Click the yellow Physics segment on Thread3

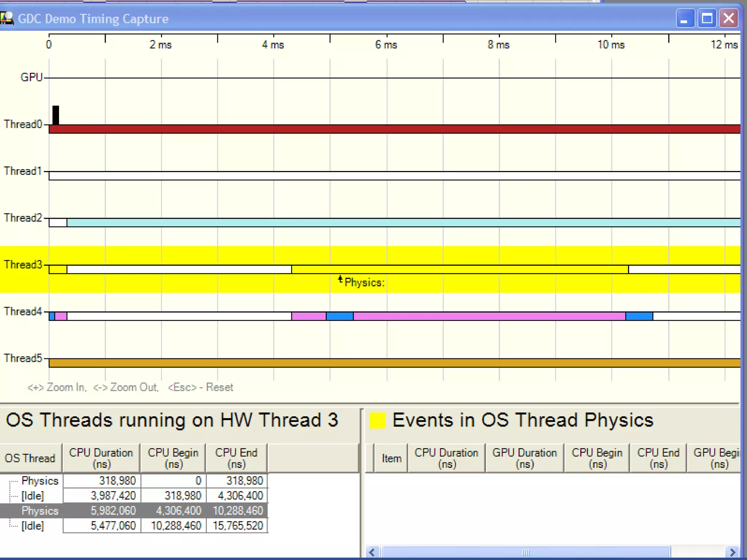point(460,270)
